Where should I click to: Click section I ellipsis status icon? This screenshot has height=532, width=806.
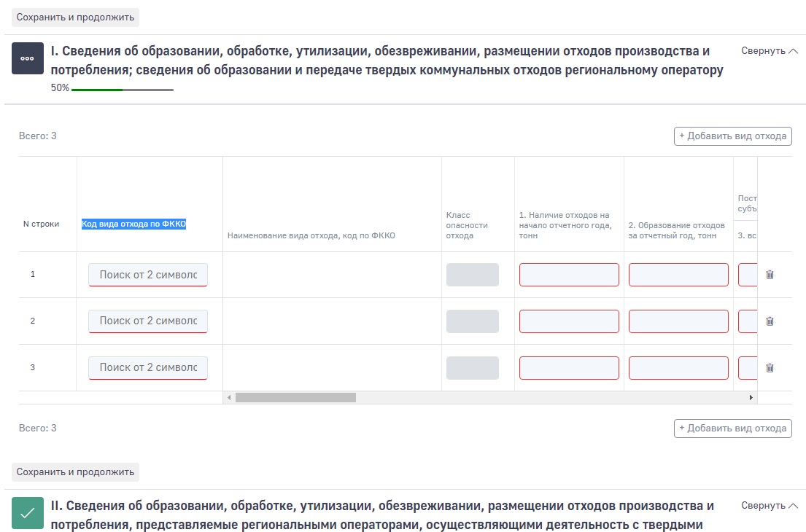(x=28, y=58)
